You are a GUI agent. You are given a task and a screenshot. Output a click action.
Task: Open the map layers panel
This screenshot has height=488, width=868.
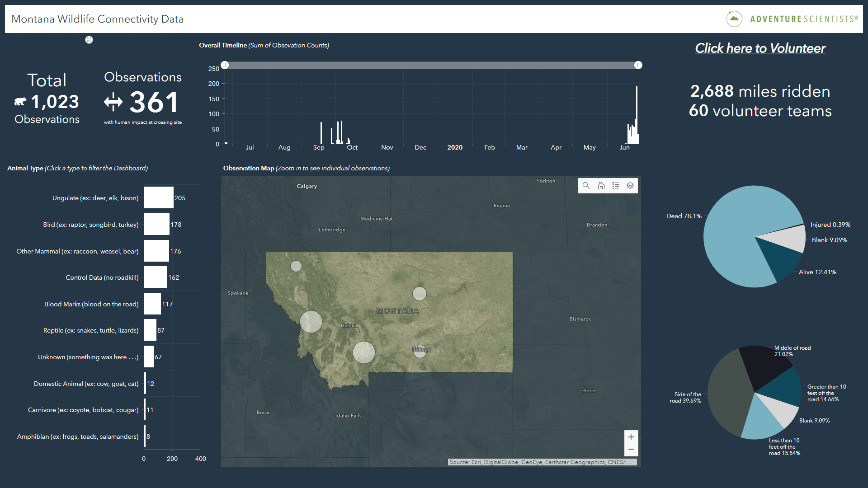coord(630,186)
